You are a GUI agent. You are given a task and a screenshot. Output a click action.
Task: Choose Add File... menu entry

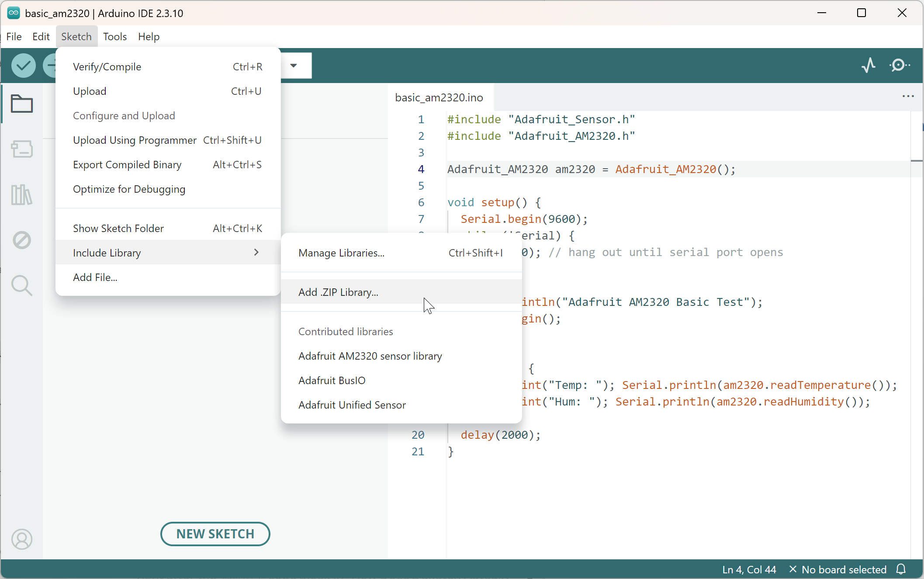pyautogui.click(x=168, y=277)
